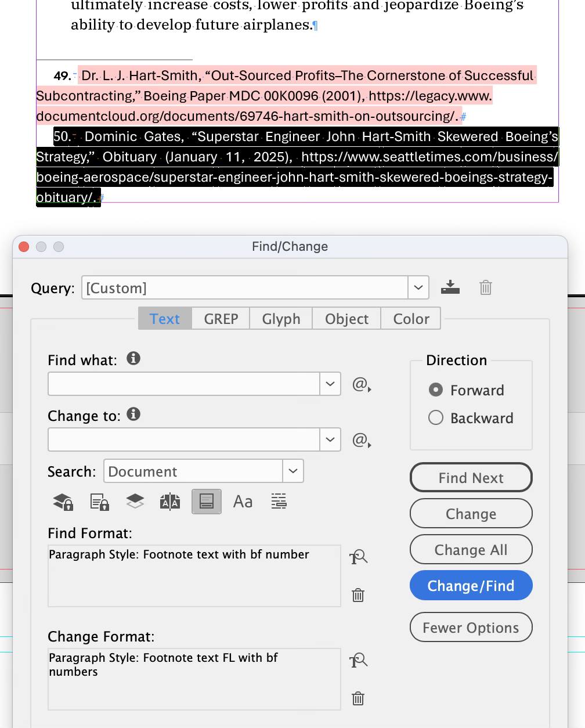Specify attributes to change with the magnifier icon

tap(358, 661)
